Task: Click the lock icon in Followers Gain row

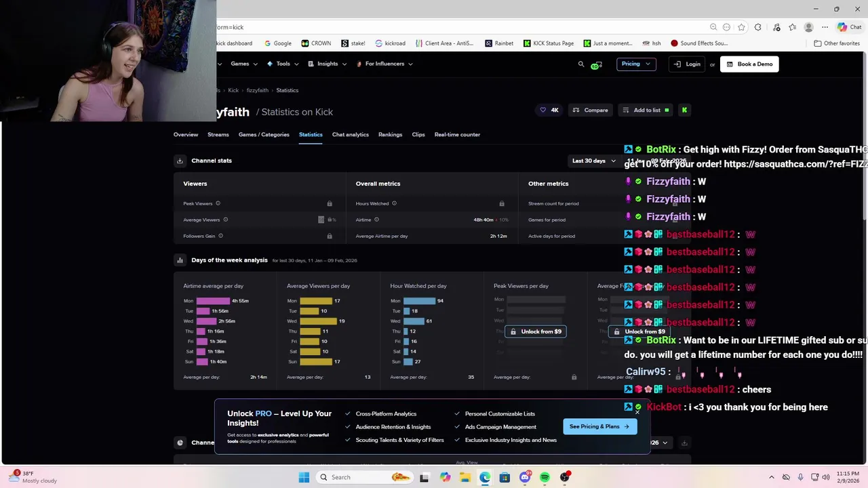Action: pos(330,236)
